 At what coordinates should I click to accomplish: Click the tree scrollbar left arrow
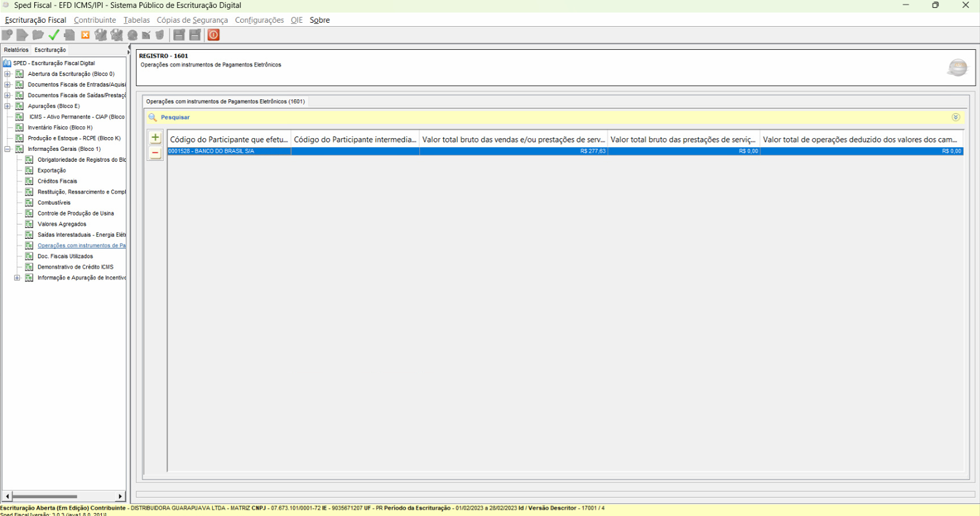point(7,496)
